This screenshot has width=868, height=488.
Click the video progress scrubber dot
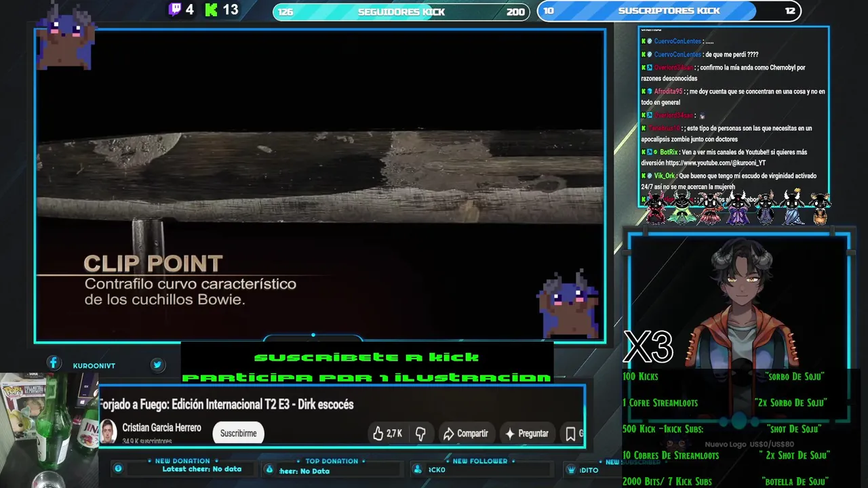(313, 335)
